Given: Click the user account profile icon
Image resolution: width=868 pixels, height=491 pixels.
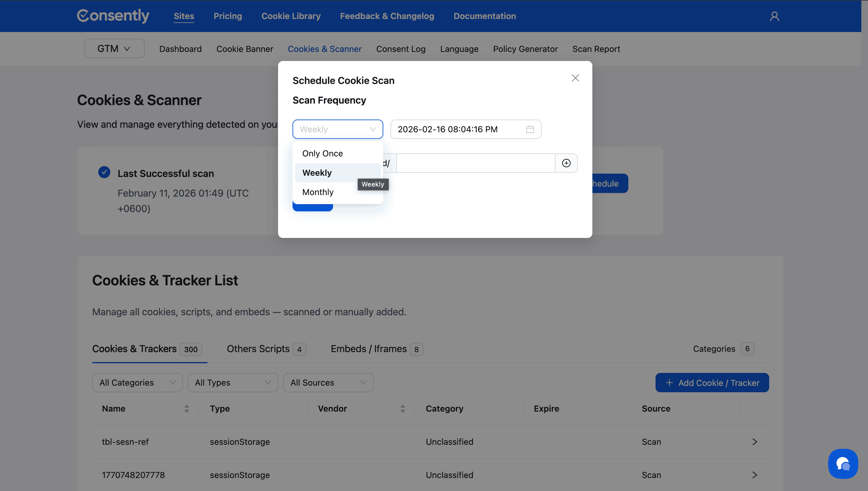Looking at the screenshot, I should click(774, 16).
